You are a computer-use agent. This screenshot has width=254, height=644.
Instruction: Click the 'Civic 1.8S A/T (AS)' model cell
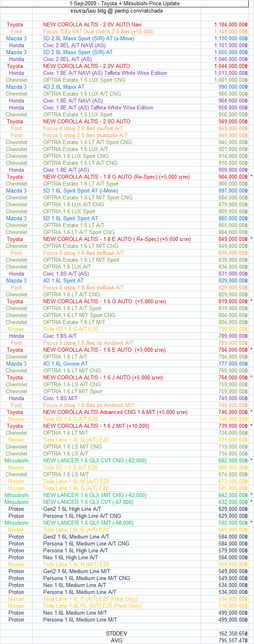click(x=66, y=274)
